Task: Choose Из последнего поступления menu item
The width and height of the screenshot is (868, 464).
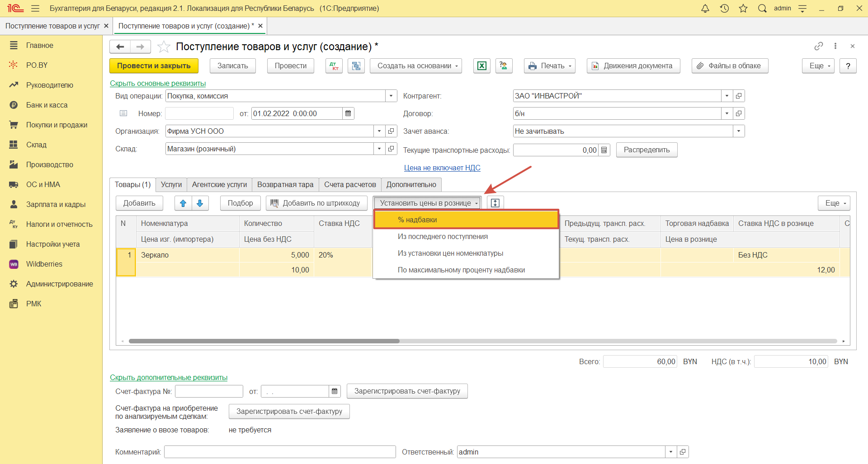Action: click(443, 237)
